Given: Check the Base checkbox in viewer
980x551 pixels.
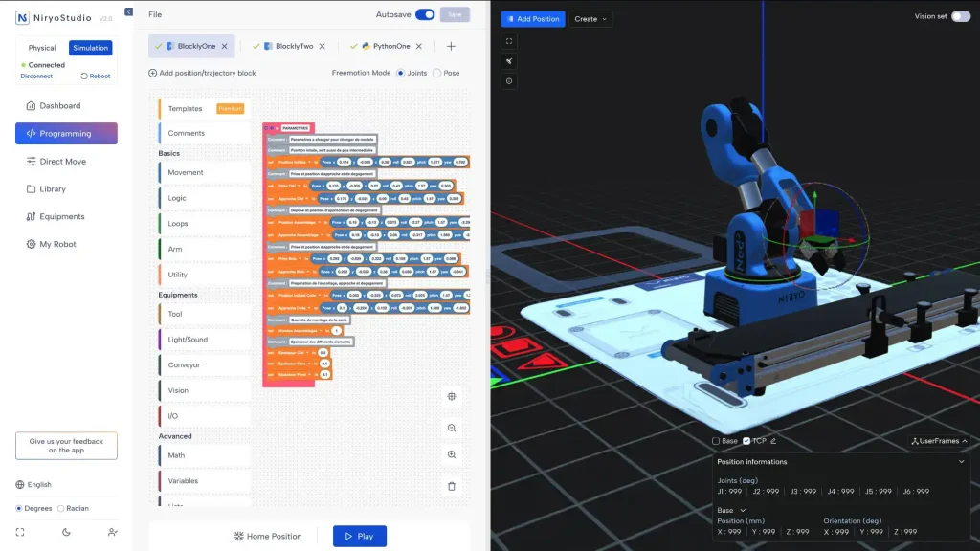Looking at the screenshot, I should pyautogui.click(x=716, y=441).
